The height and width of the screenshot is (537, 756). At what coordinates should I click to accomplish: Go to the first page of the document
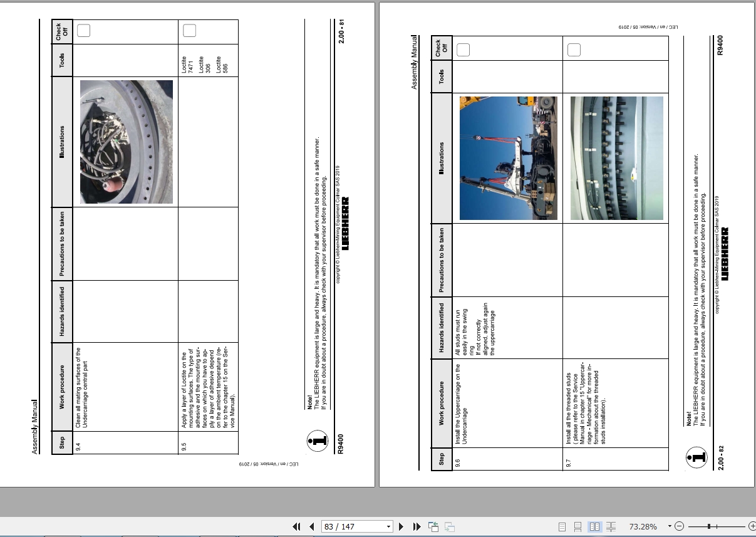[x=296, y=526]
